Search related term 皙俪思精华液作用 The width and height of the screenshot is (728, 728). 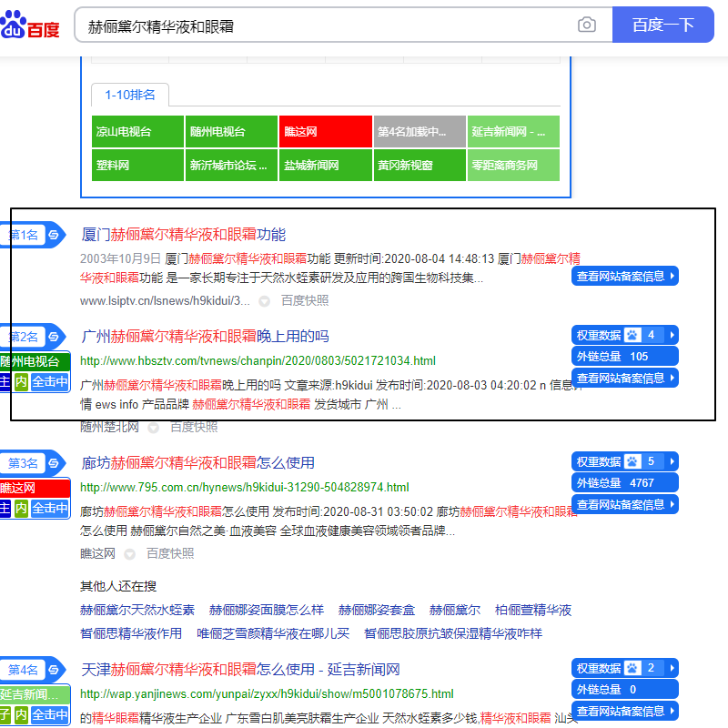(131, 633)
